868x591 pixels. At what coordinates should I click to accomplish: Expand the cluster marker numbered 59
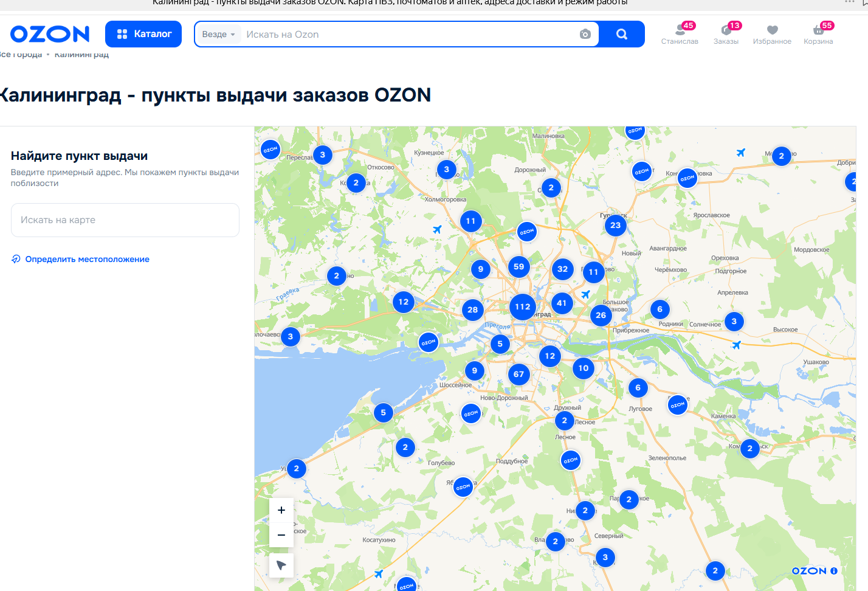click(x=518, y=266)
